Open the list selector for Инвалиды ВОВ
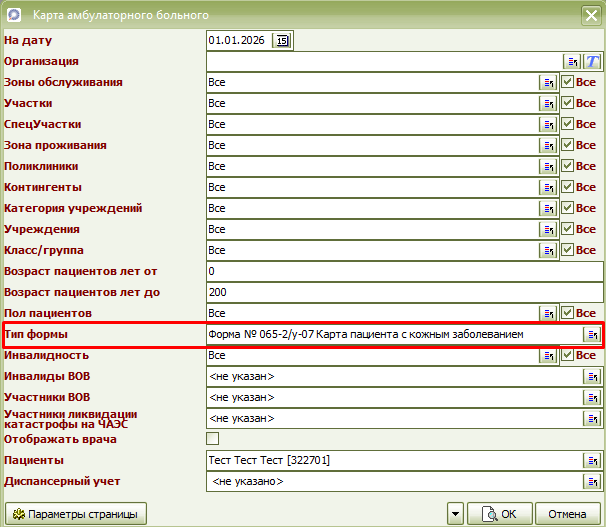The width and height of the screenshot is (606, 527). coord(592,376)
